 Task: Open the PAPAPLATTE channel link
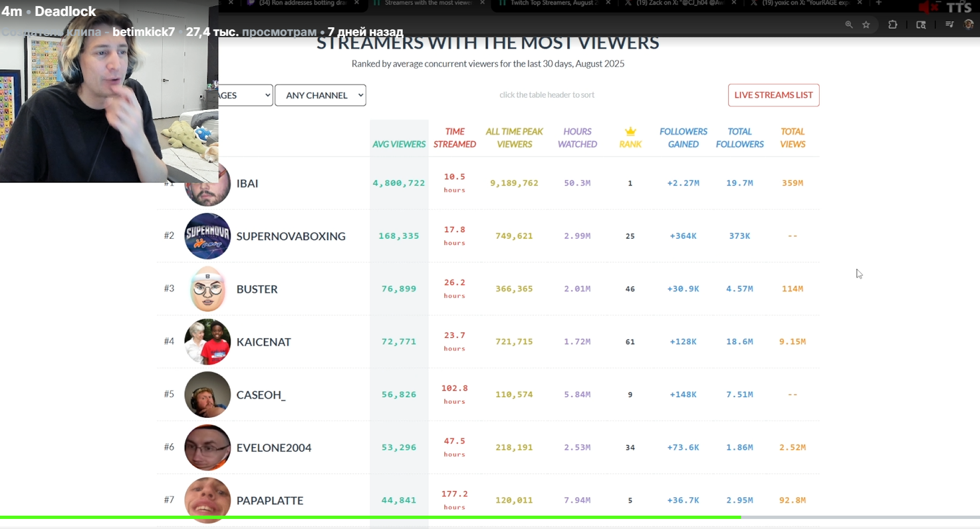point(270,500)
